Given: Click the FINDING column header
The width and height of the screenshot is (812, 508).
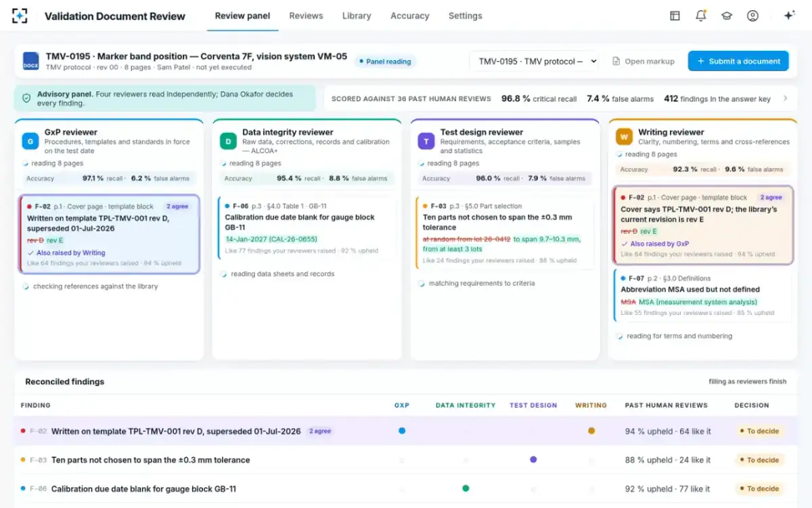Looking at the screenshot, I should click(35, 405).
